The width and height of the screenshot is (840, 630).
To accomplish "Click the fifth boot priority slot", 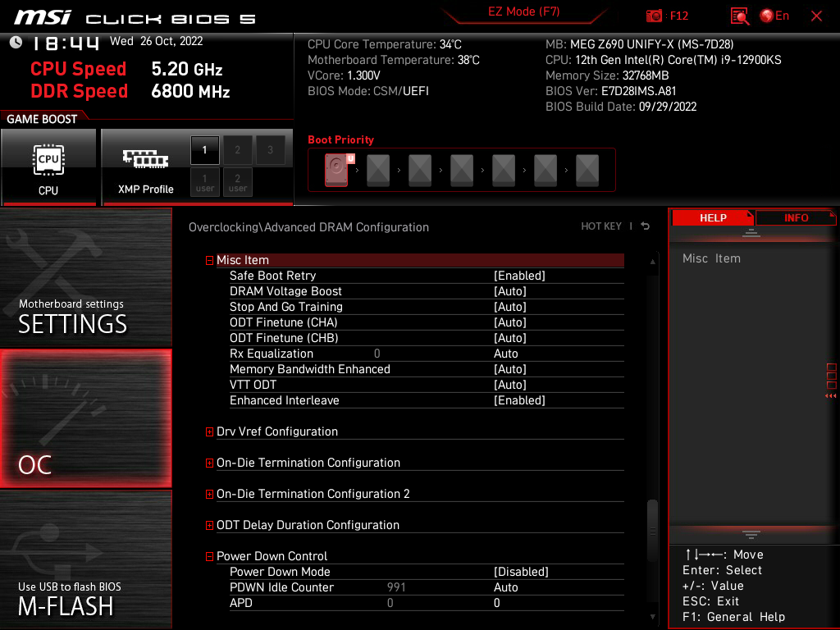I will coord(504,171).
